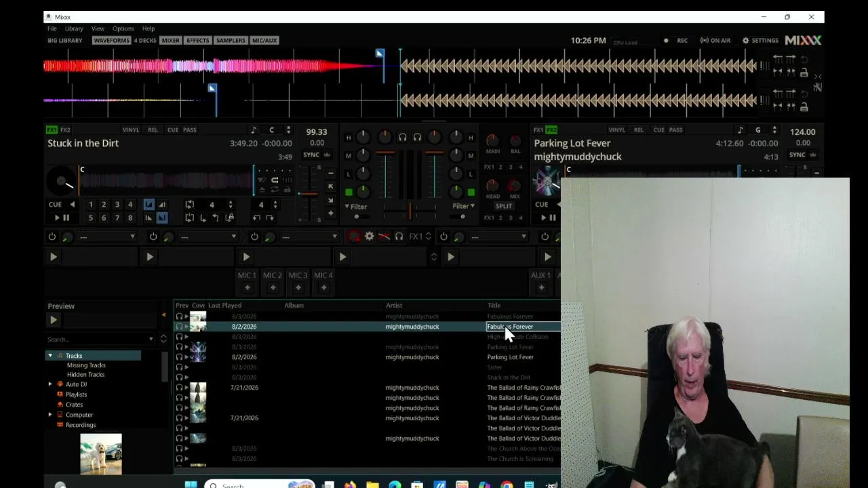Open the Windows Start menu
This screenshot has height=488, width=868.
click(191, 484)
